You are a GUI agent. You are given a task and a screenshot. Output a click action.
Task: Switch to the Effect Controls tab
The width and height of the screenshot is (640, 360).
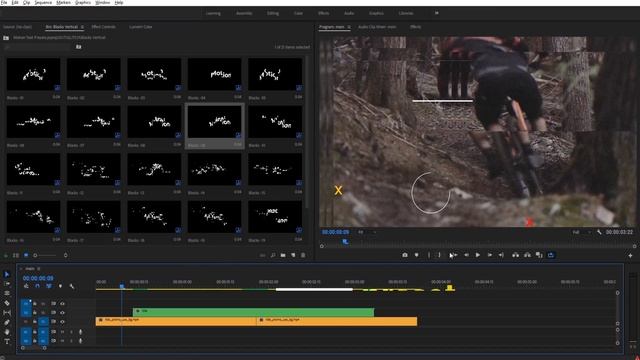(x=103, y=27)
